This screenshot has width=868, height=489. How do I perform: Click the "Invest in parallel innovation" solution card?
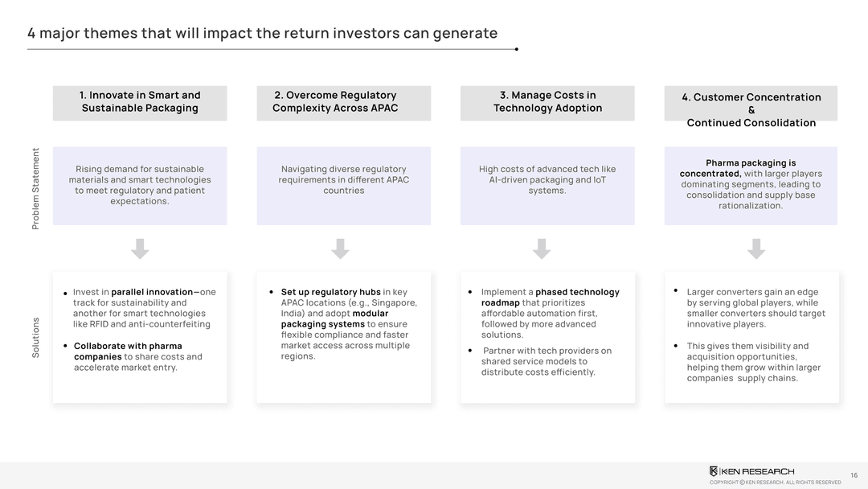140,337
